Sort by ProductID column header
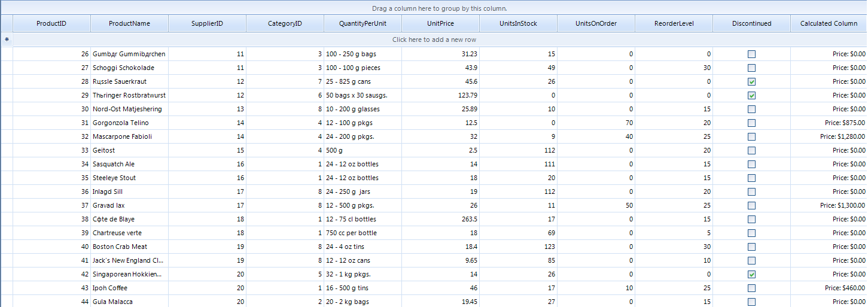868x307 pixels. coord(51,23)
